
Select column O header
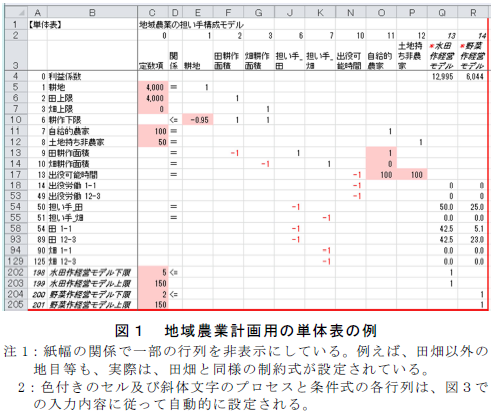pos(381,13)
